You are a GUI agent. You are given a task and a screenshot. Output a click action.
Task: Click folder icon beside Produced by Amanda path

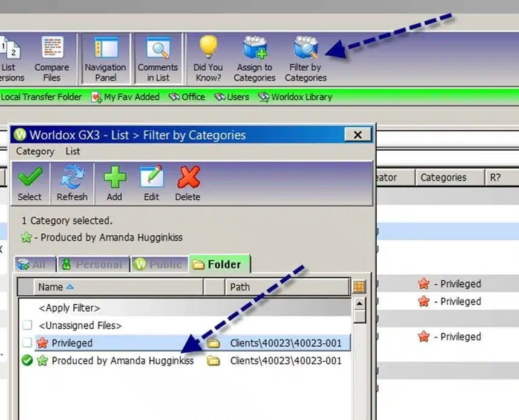pyautogui.click(x=213, y=360)
